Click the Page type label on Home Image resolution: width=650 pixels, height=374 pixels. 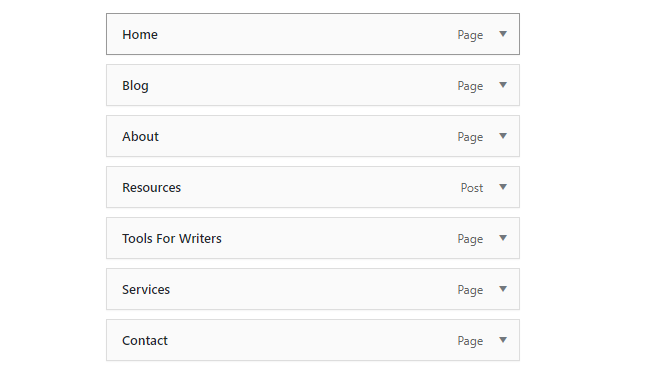click(470, 35)
